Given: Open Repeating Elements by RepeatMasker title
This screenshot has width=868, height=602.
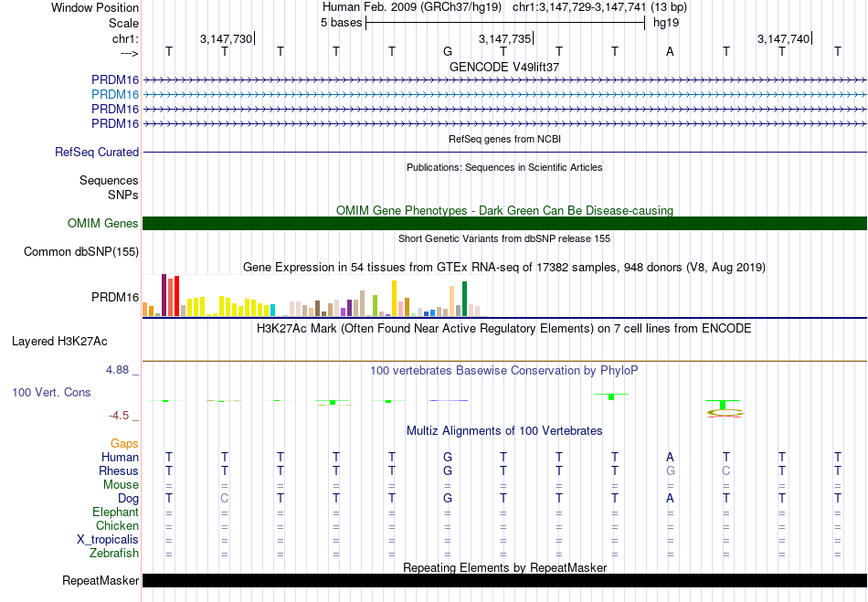Looking at the screenshot, I should [x=504, y=567].
